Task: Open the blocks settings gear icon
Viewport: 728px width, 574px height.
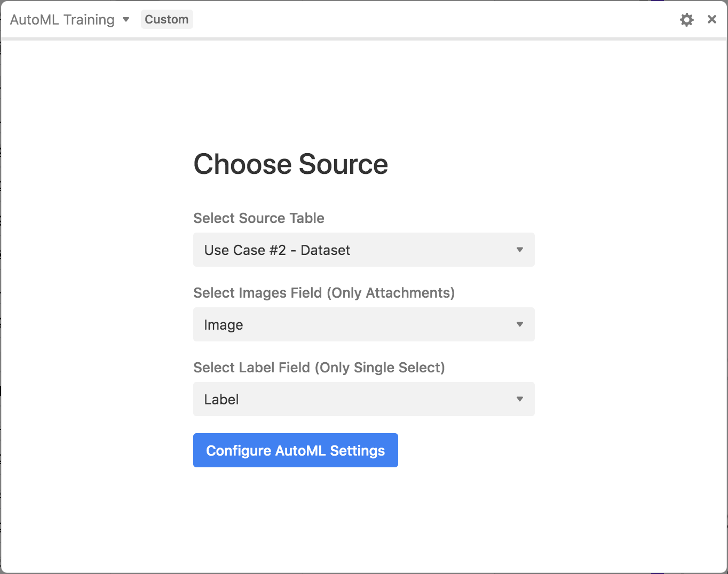Action: [686, 20]
